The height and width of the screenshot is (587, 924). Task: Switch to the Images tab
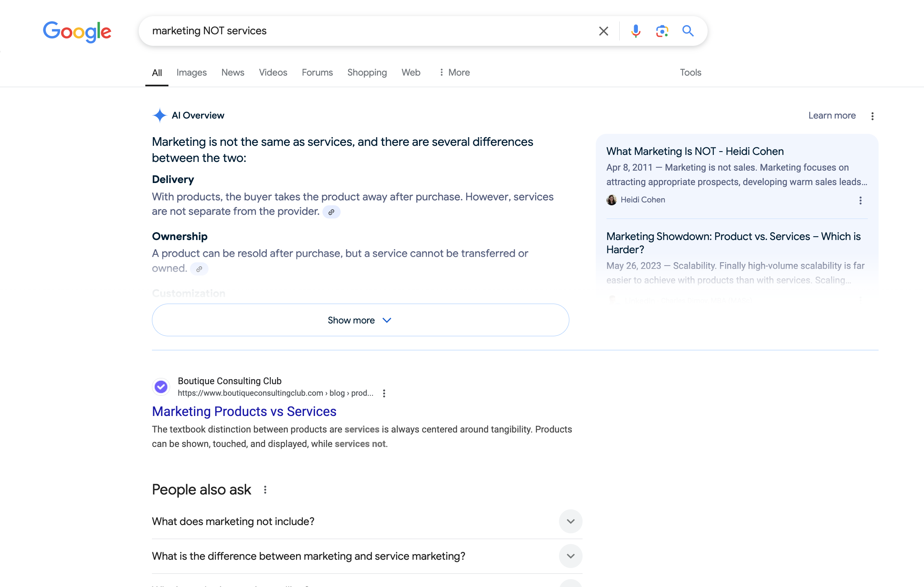192,73
